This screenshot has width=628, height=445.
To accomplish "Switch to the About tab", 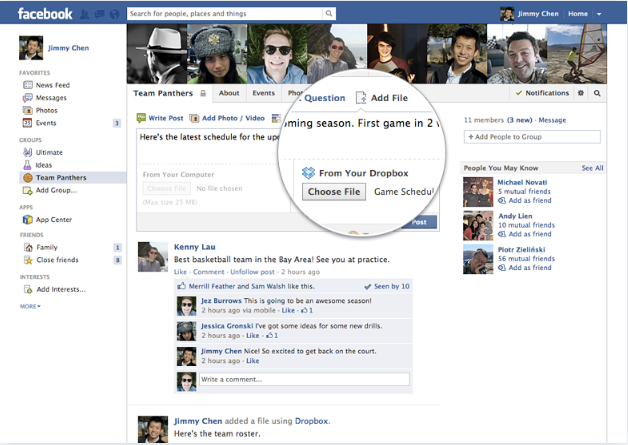I will (x=229, y=93).
